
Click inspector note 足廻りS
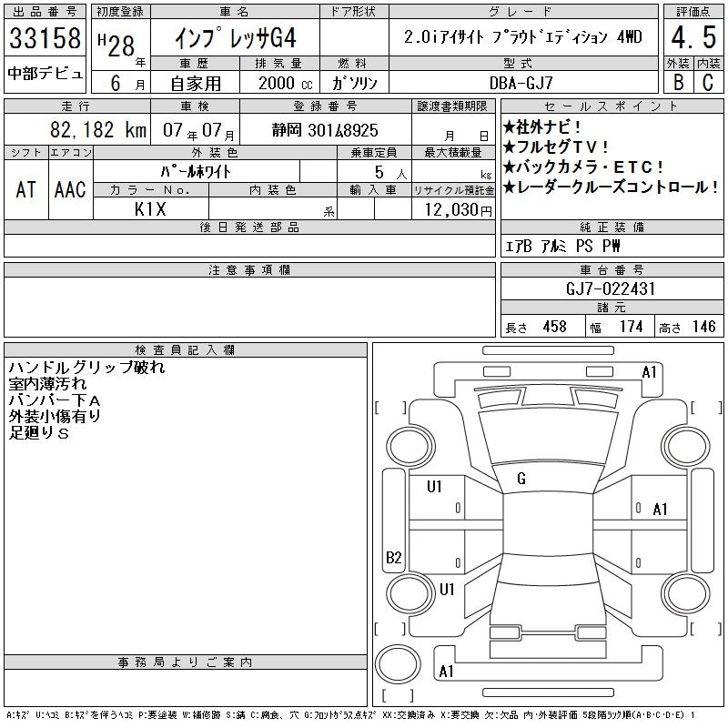[39, 433]
